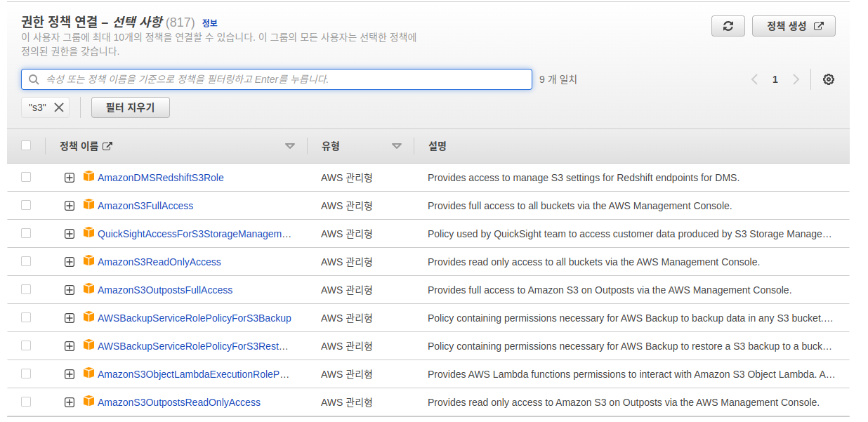Click orange policy icon for AWSBackupServiceRolePolicyForS3Restore
The width and height of the screenshot is (868, 422).
click(88, 345)
